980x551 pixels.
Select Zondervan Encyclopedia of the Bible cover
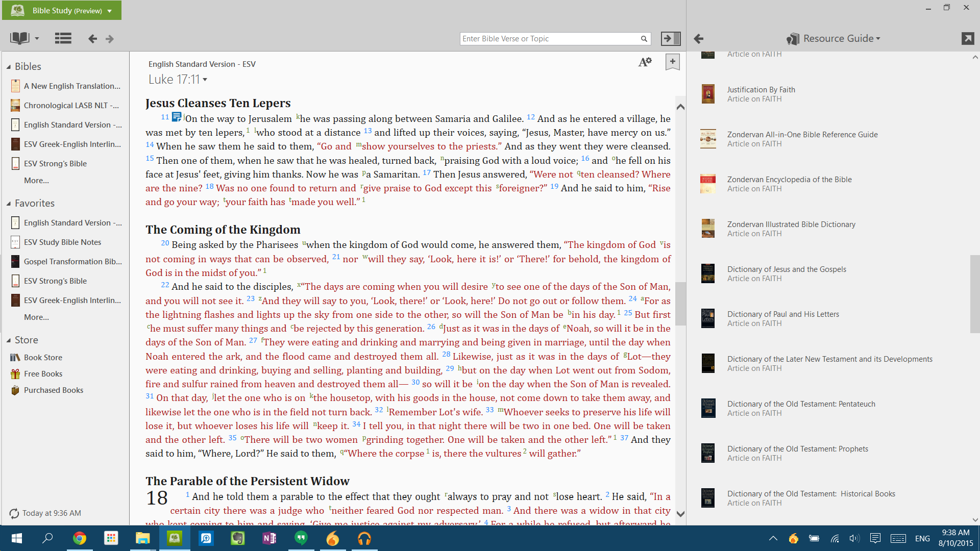tap(708, 184)
